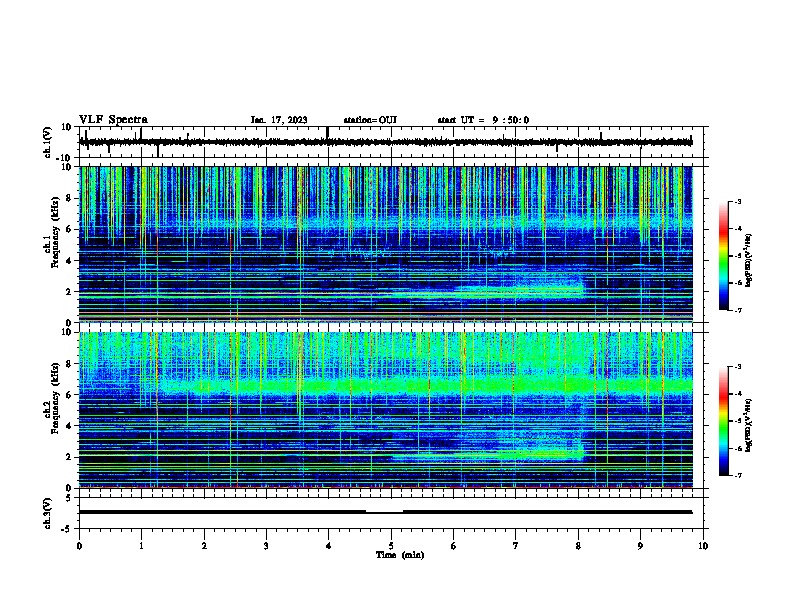
Task: Click the ch.1 spectrogram "6" kHz tick label
Action: pyautogui.click(x=69, y=229)
